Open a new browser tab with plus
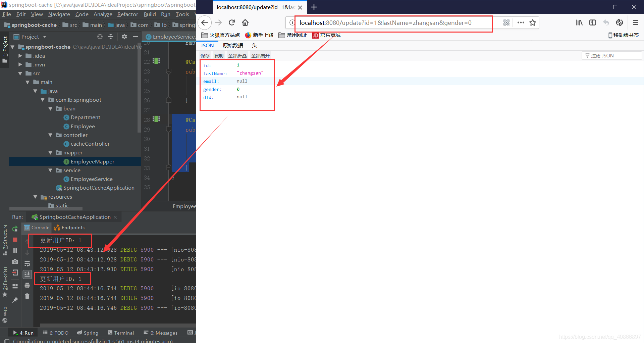The width and height of the screenshot is (644, 343). [314, 7]
